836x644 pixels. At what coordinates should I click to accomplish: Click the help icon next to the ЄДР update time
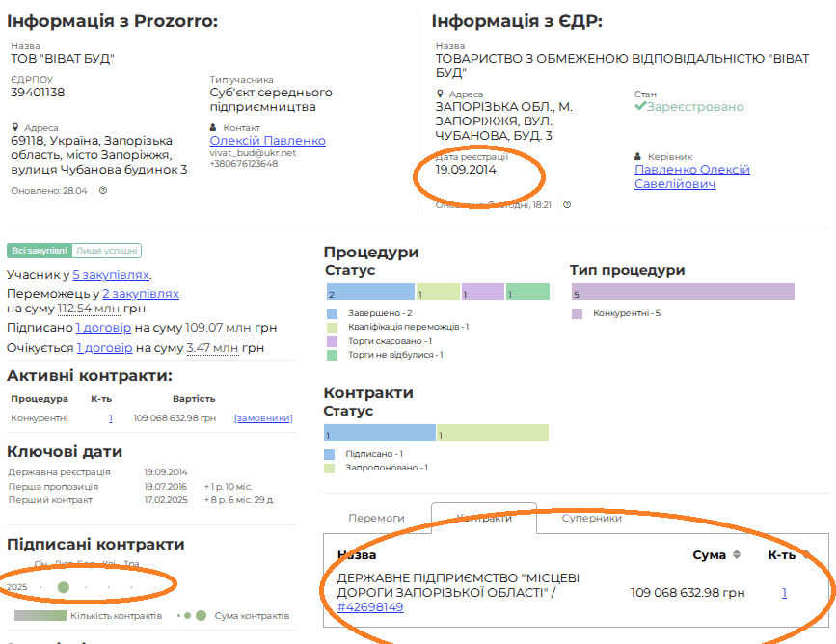coord(567,204)
